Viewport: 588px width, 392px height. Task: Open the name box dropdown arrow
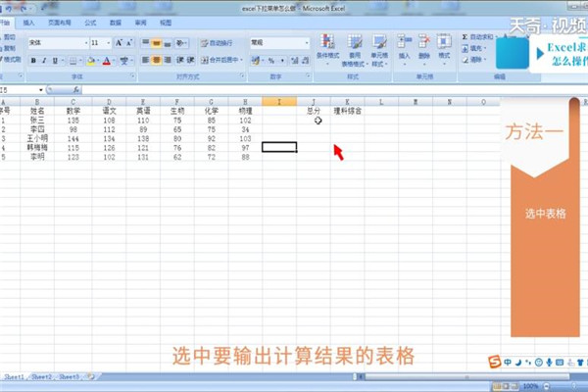point(40,90)
